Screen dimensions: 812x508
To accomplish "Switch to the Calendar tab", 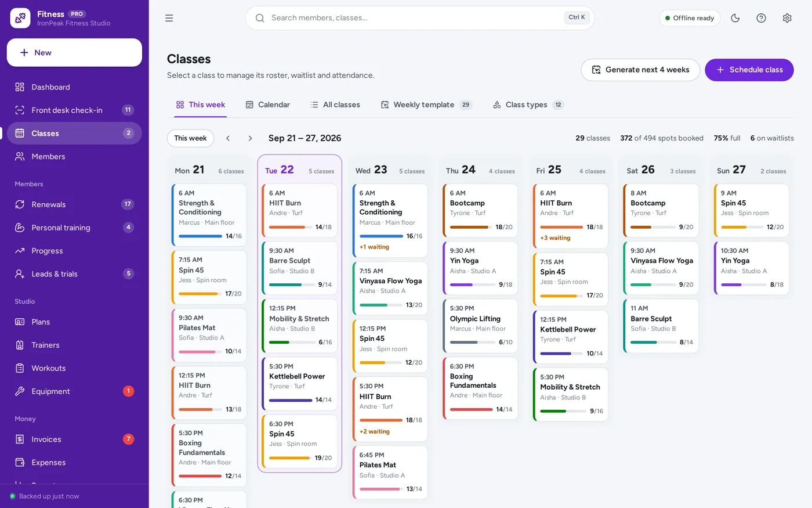I will coord(267,105).
